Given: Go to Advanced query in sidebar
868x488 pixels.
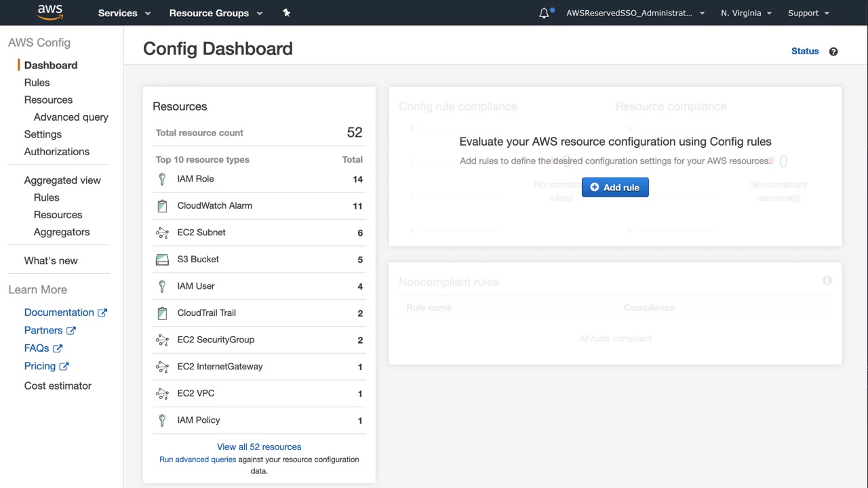Looking at the screenshot, I should click(71, 117).
